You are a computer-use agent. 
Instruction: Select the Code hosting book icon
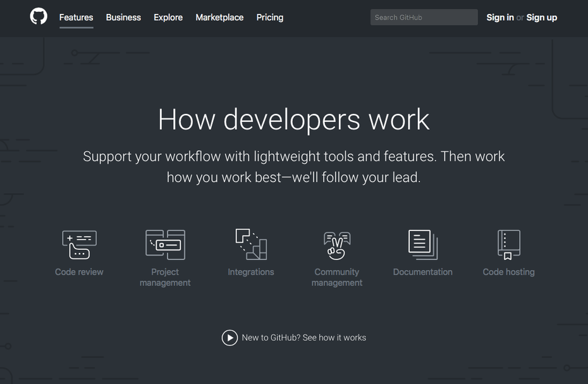coord(508,245)
